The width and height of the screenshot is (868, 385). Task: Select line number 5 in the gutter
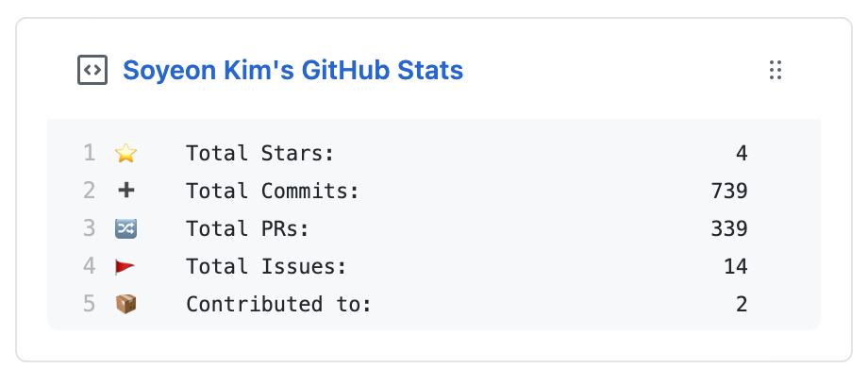tap(89, 304)
